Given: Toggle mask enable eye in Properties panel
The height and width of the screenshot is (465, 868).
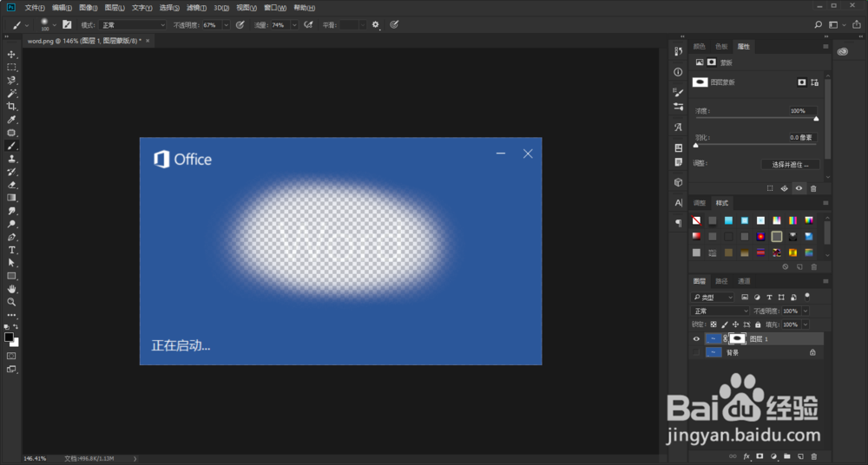Looking at the screenshot, I should click(x=799, y=189).
